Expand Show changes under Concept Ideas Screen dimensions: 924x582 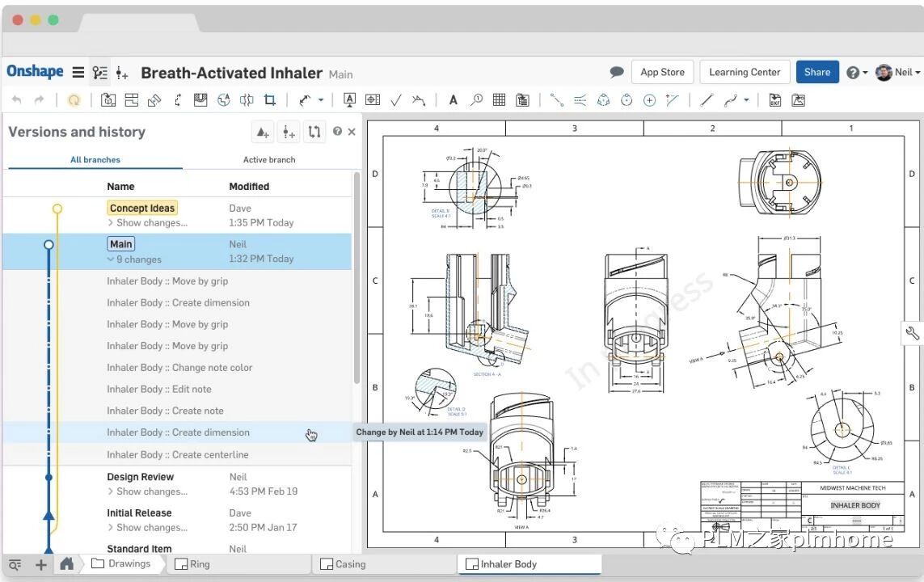147,222
